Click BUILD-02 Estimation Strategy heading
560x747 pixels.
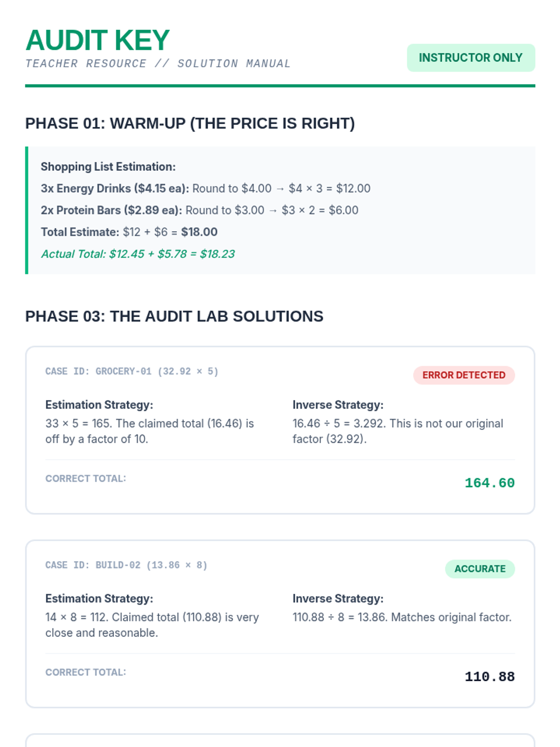pyautogui.click(x=99, y=599)
